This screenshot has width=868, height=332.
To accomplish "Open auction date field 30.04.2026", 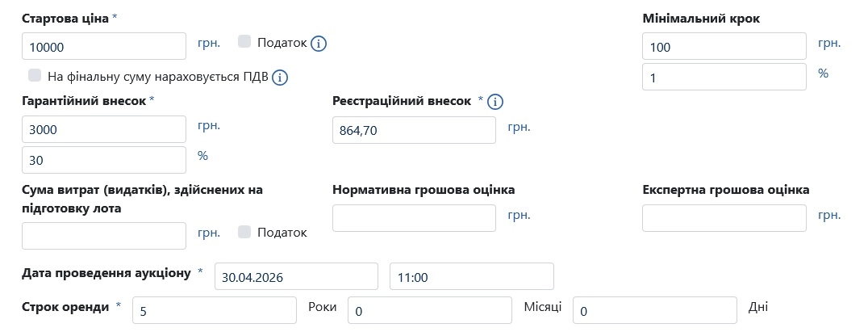I will coord(296,276).
